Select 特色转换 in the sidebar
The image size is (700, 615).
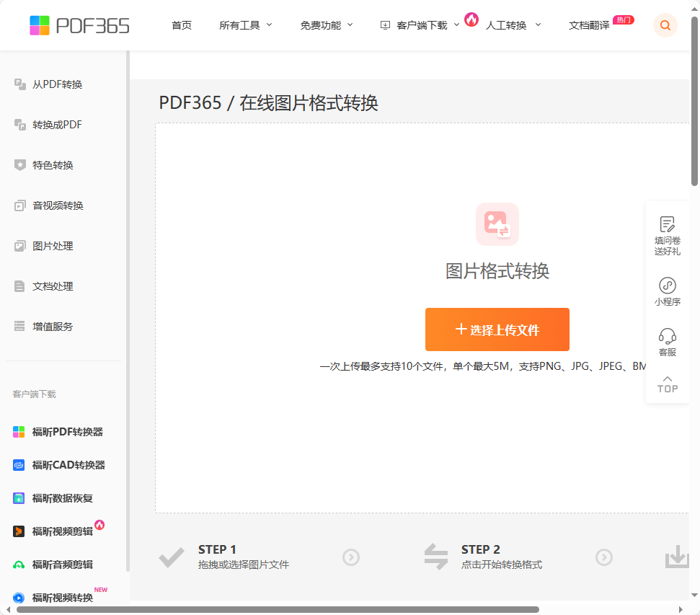click(53, 165)
